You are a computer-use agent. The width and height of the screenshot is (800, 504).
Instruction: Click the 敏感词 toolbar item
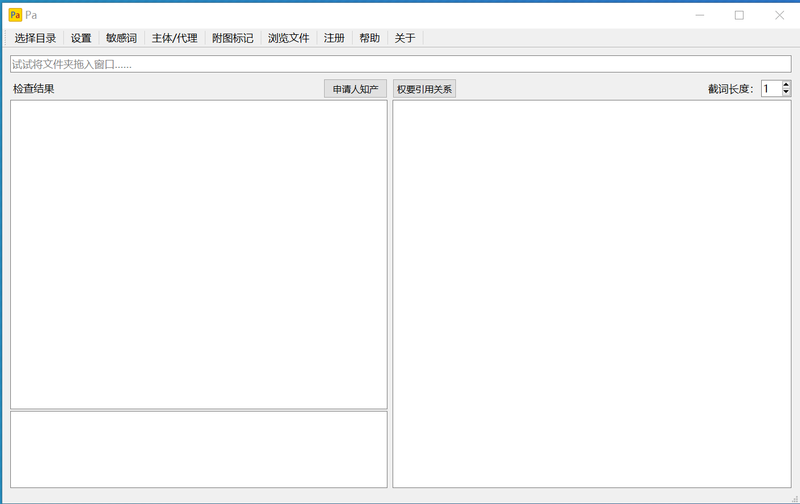coord(121,38)
